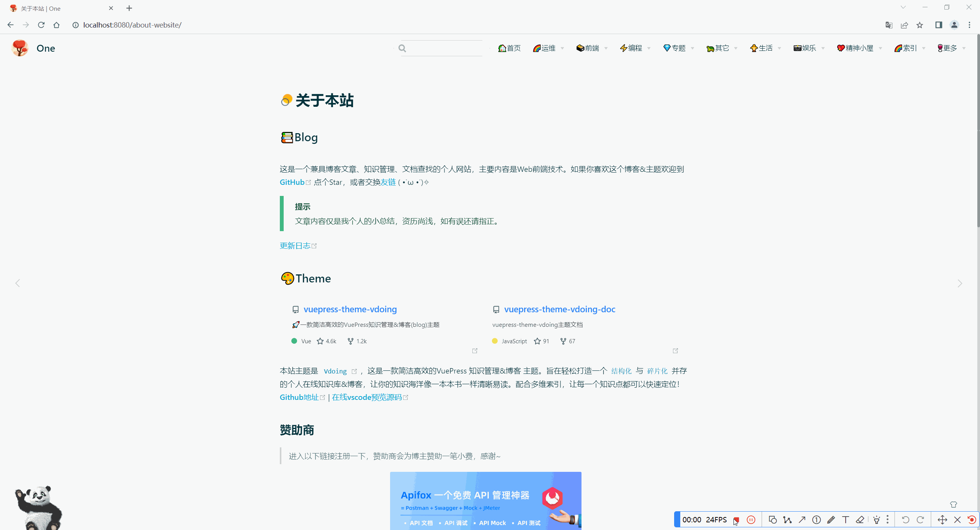Click the 24FPS frame rate text

(x=716, y=520)
